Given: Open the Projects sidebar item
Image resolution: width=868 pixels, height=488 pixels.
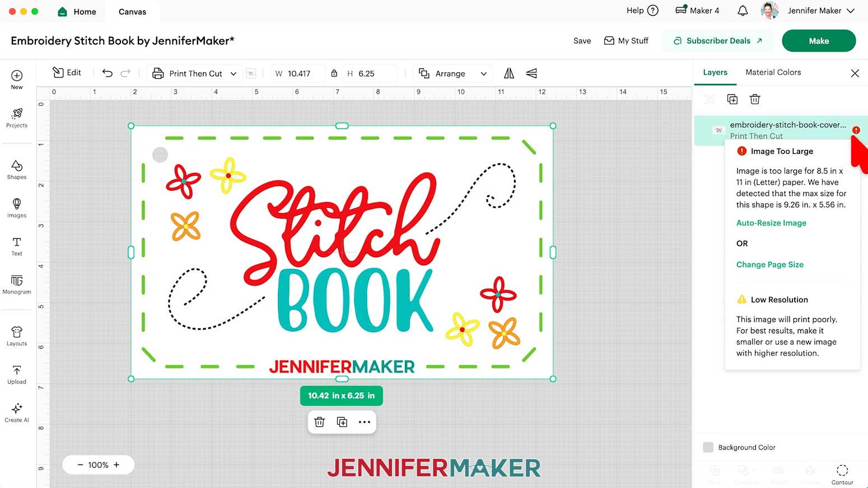Looking at the screenshot, I should pos(17,118).
